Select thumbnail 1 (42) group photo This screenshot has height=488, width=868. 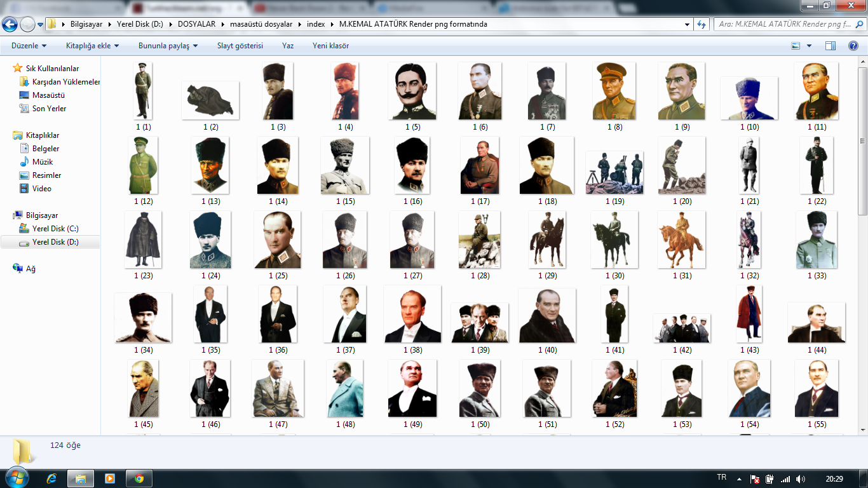point(682,328)
